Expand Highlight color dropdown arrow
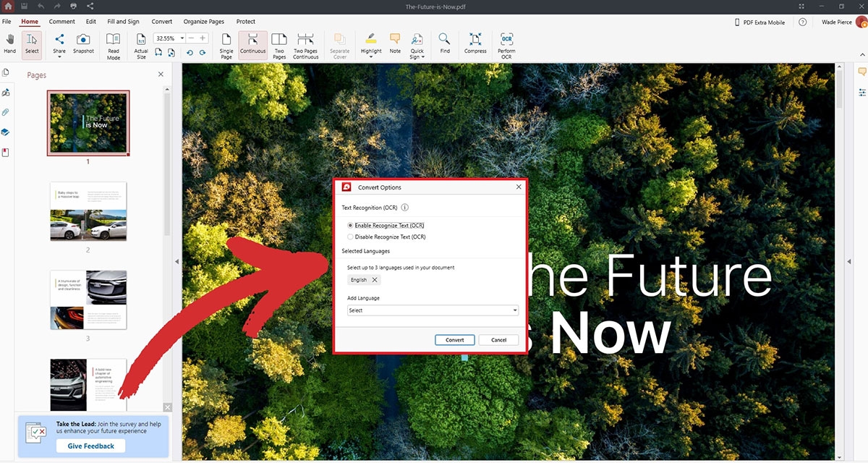The image size is (868, 463). (371, 58)
